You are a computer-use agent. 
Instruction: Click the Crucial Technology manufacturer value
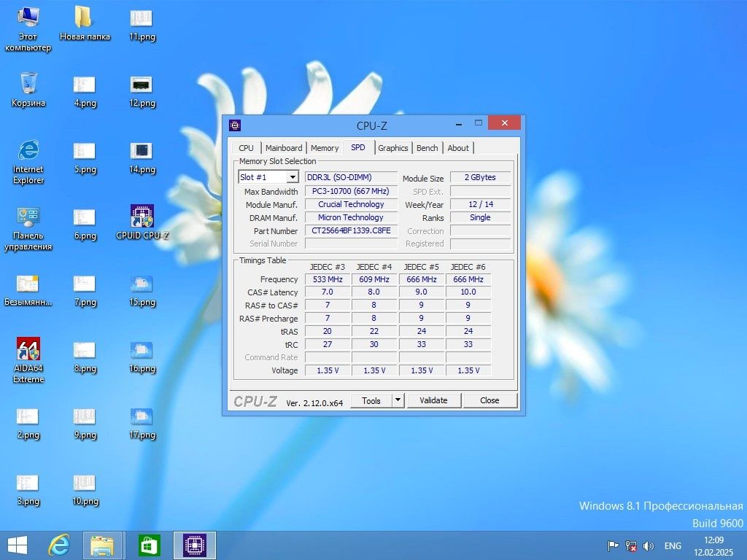[351, 204]
